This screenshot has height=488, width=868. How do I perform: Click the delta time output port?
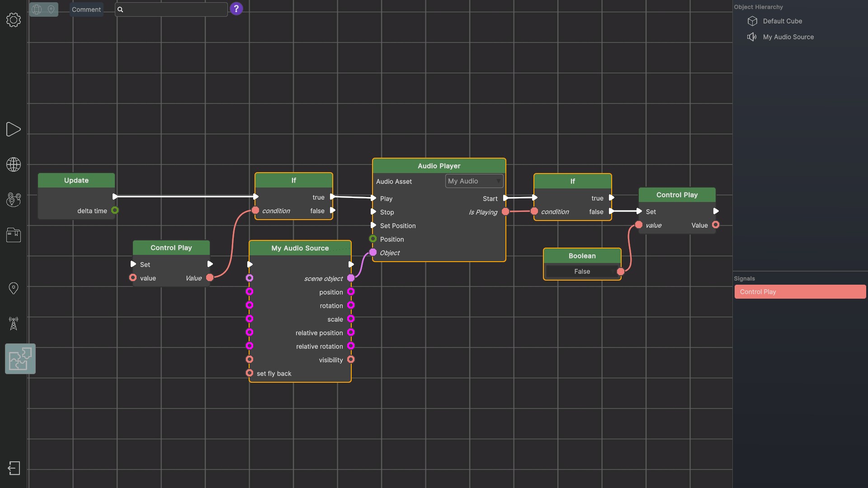(x=115, y=210)
